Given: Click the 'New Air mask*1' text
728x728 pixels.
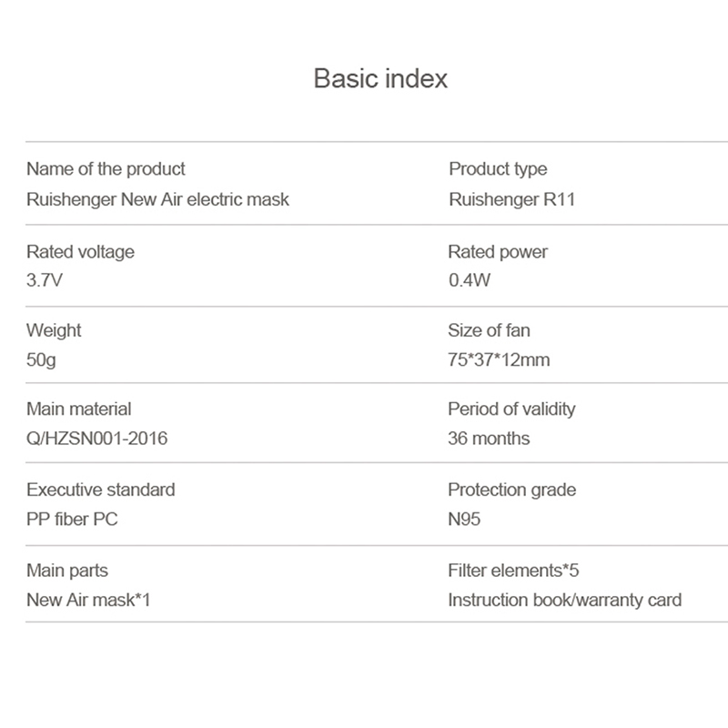Looking at the screenshot, I should tap(87, 601).
